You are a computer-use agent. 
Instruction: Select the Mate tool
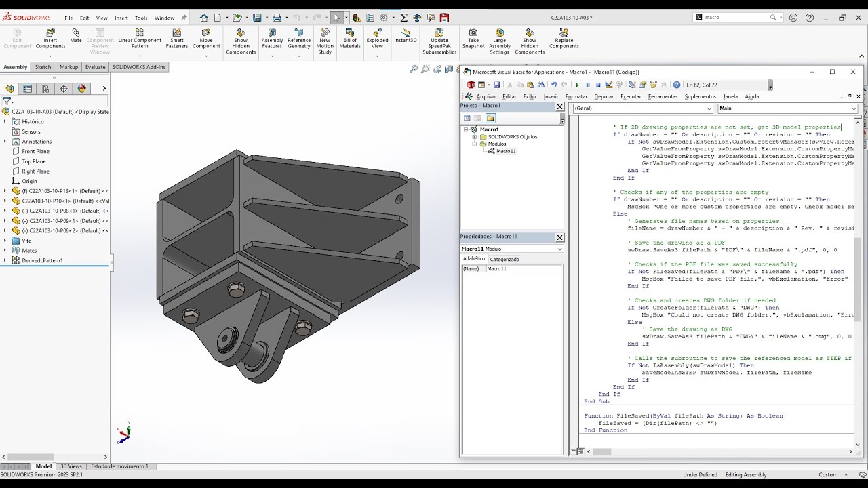pyautogui.click(x=76, y=35)
